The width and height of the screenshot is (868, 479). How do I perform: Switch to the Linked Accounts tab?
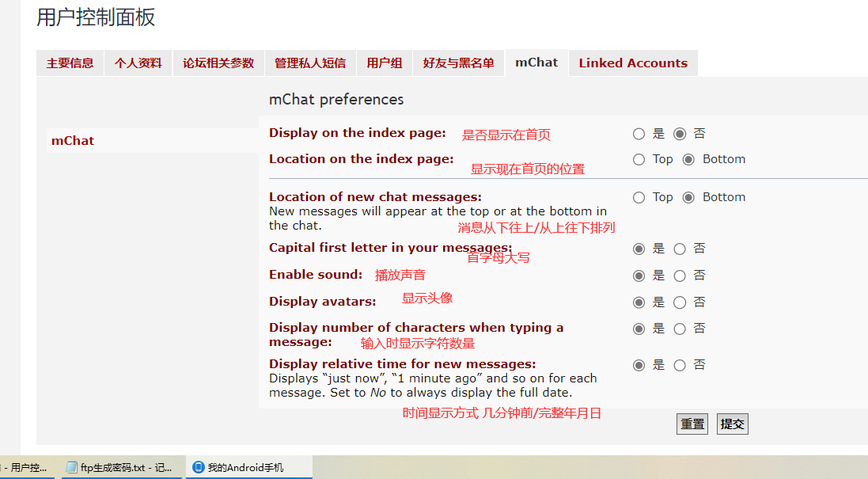tap(632, 63)
